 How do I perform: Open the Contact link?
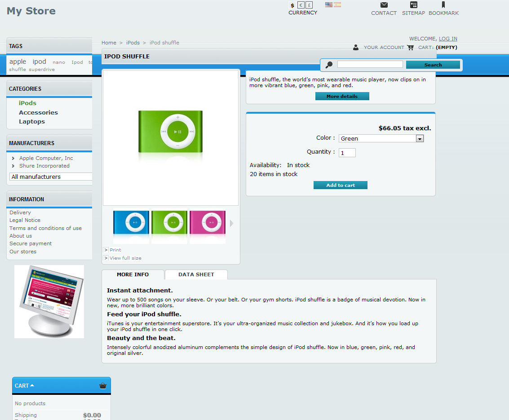(384, 13)
